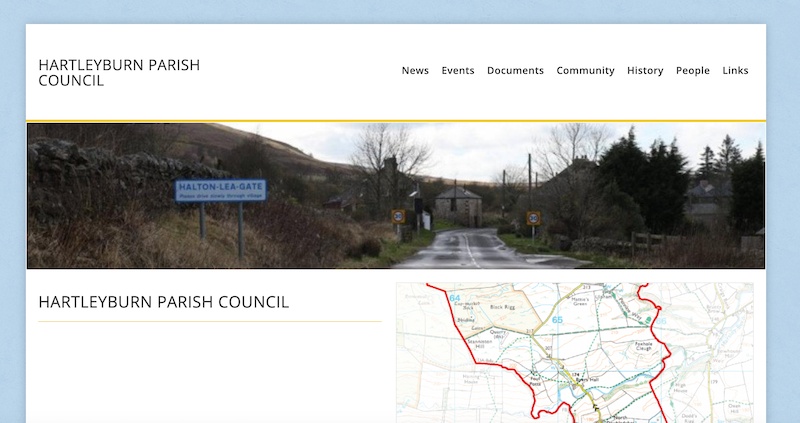Open the History page

645,71
